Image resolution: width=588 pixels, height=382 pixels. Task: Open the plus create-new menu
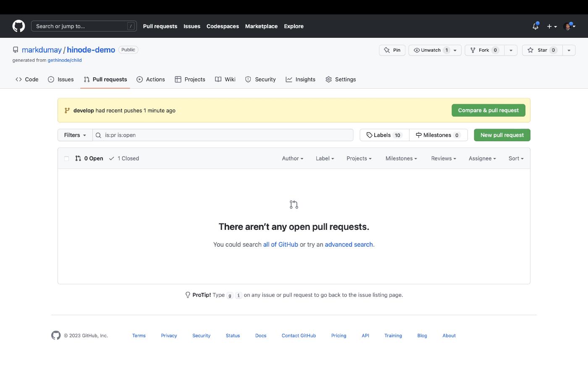coord(552,26)
